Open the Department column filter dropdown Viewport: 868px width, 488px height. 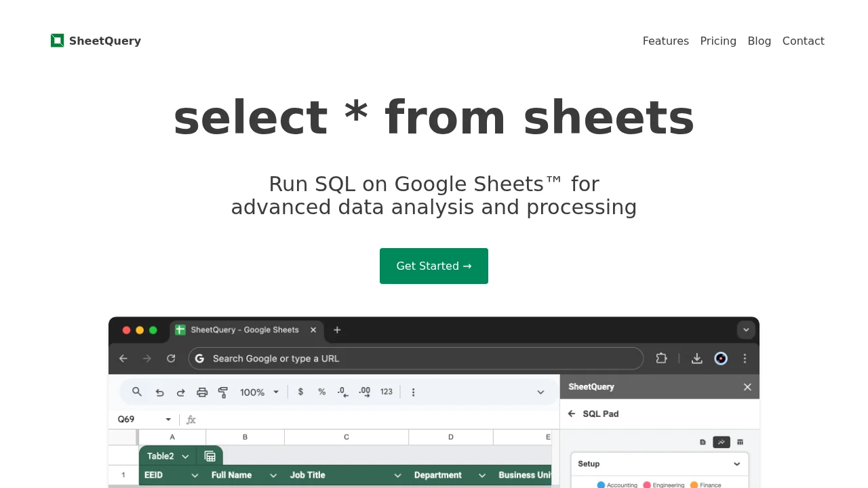coord(481,475)
